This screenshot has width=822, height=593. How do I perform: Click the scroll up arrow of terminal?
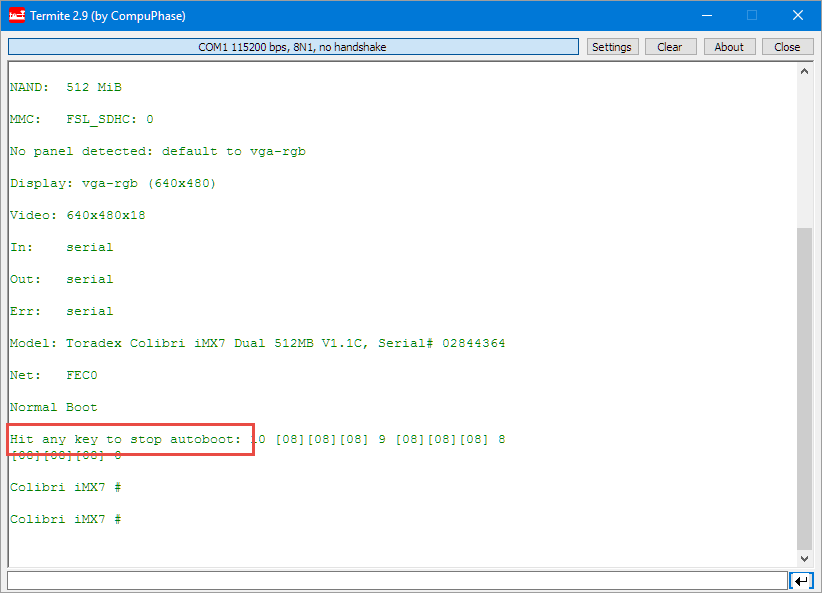pos(804,72)
